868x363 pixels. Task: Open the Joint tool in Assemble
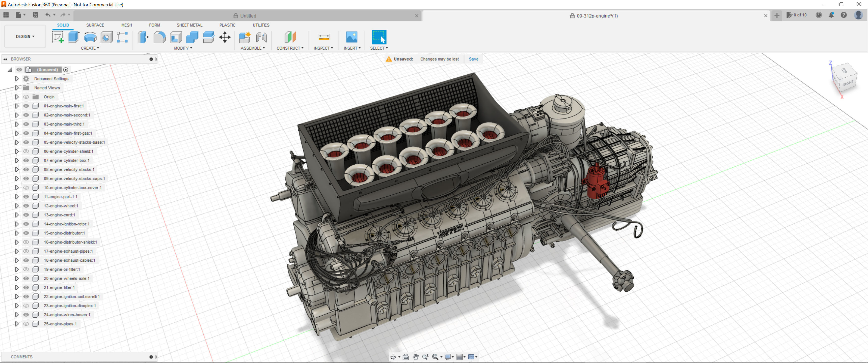[261, 37]
